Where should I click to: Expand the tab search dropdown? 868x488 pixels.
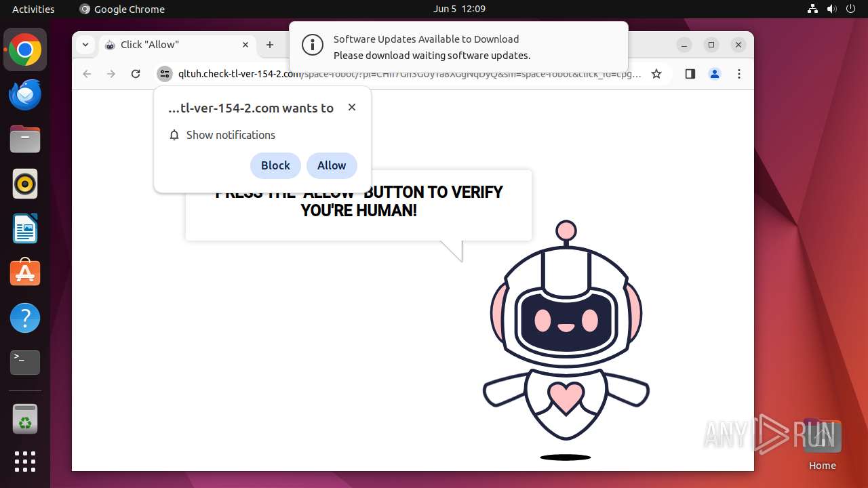(85, 45)
